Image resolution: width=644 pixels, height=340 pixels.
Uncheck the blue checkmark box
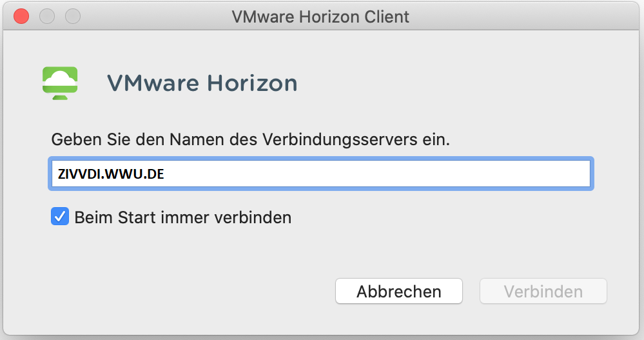pyautogui.click(x=60, y=217)
